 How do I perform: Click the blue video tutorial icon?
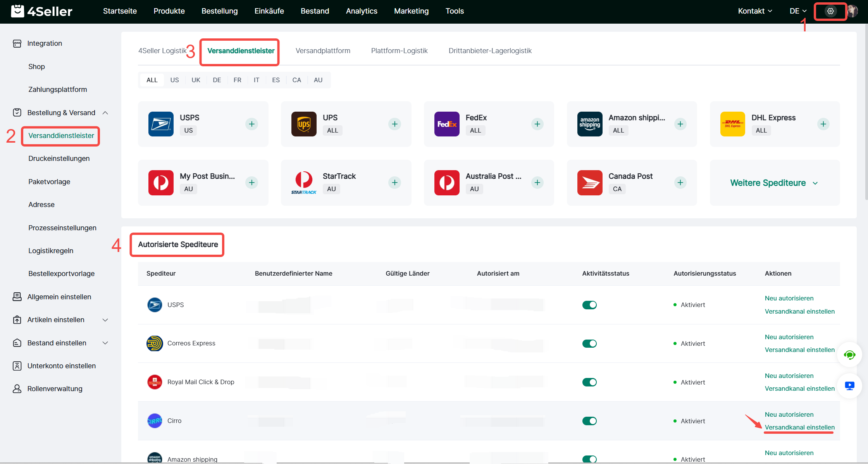(x=849, y=386)
